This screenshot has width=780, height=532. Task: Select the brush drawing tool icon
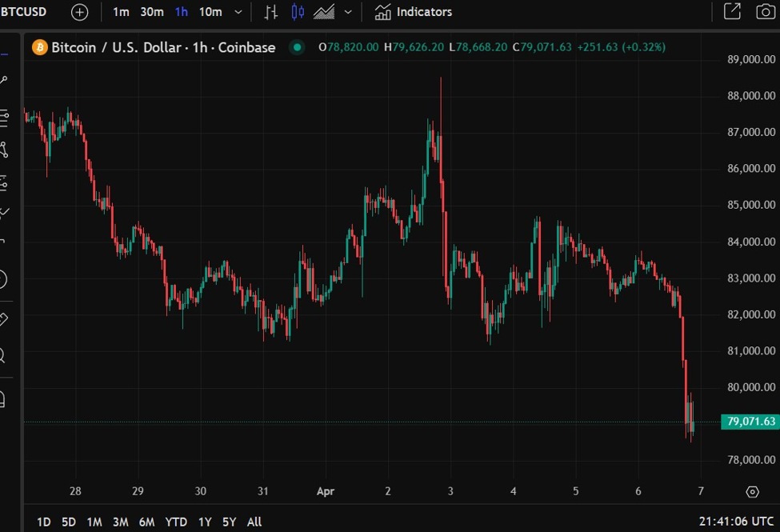point(3,214)
